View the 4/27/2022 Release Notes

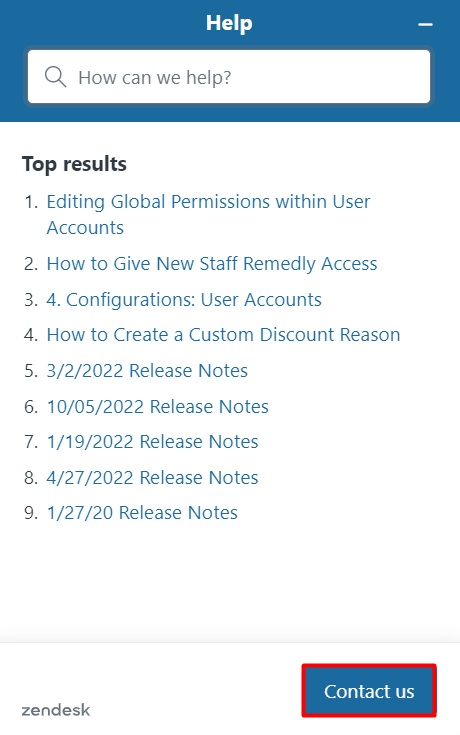tap(152, 478)
